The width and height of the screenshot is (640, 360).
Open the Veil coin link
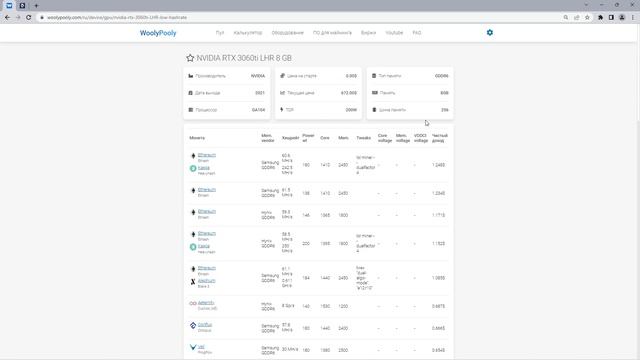pyautogui.click(x=201, y=347)
